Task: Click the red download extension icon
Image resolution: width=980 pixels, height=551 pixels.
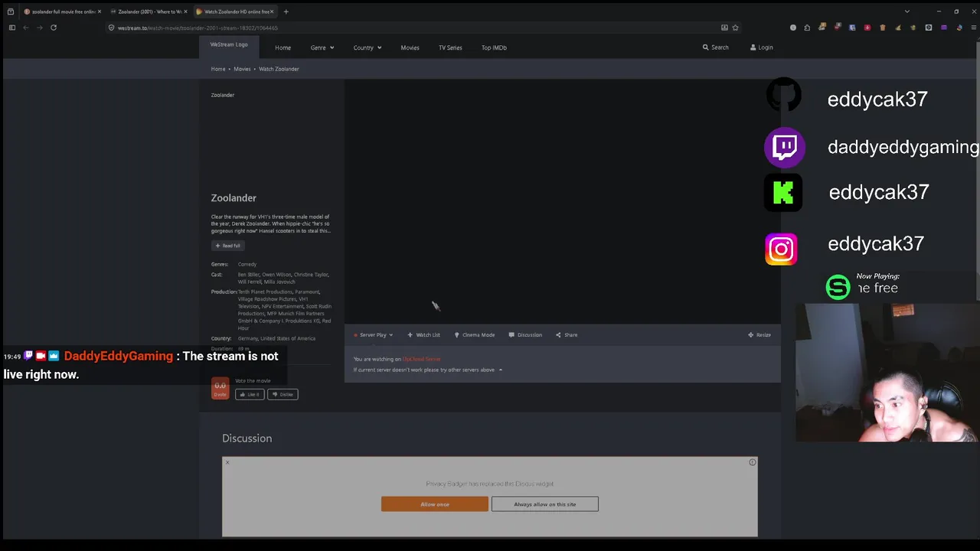Action: tap(867, 28)
